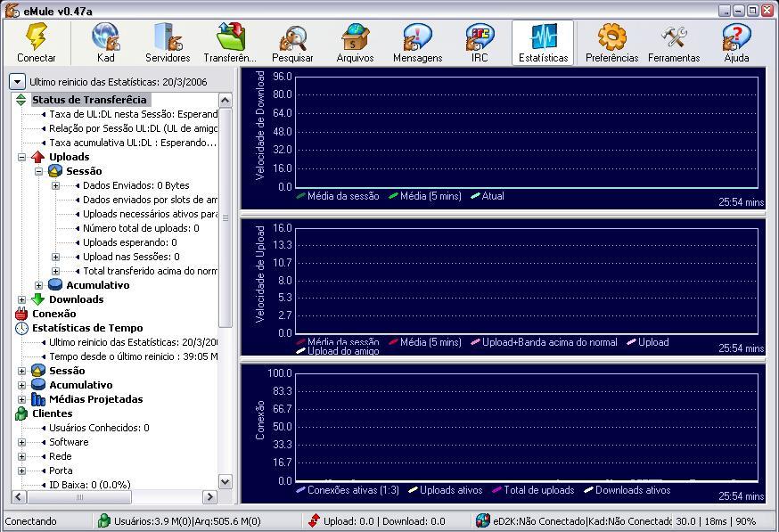Viewport: 779px width, 532px height.
Task: Click the Clientes people icon
Action: [21, 413]
